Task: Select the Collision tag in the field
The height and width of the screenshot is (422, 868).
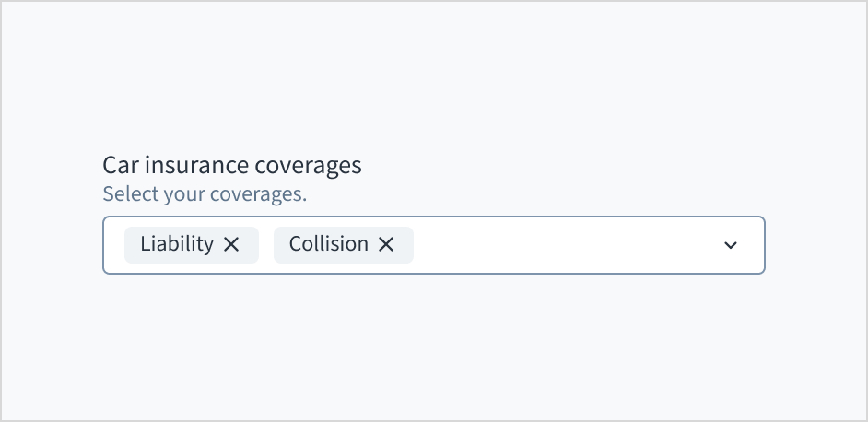Action: [328, 244]
